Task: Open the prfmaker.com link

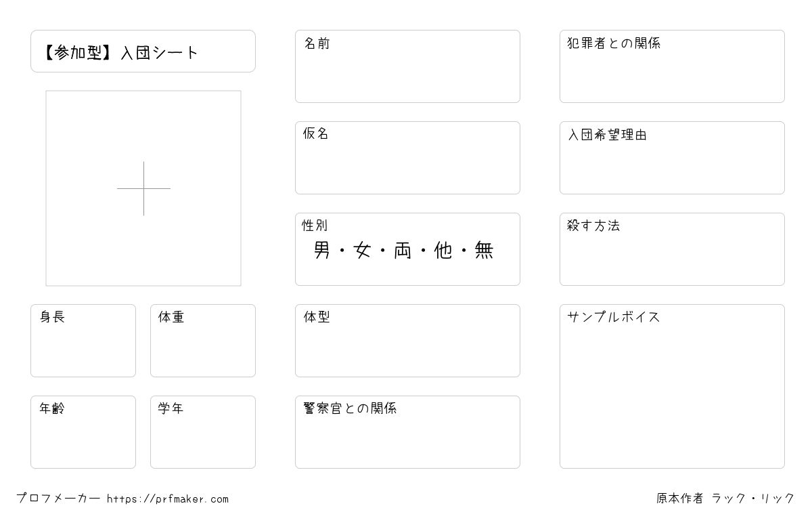Action: [x=168, y=499]
